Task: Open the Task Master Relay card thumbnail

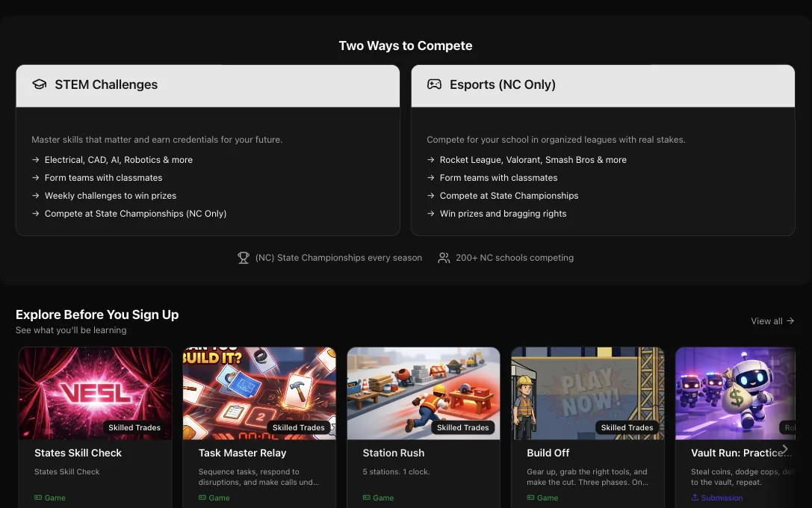Action: 259,394
